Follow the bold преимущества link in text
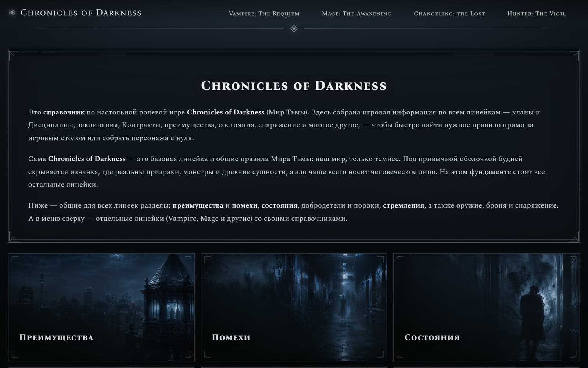588x368 pixels. click(x=198, y=205)
